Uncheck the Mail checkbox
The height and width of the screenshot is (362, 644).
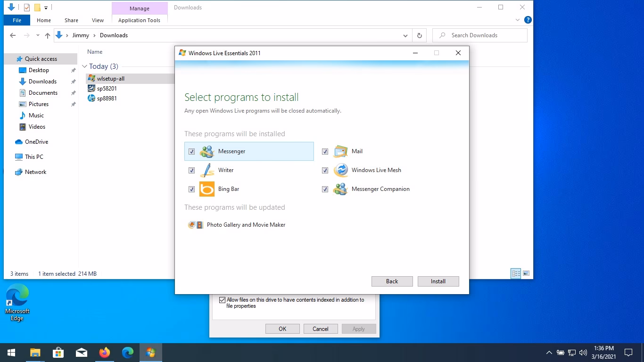point(325,151)
